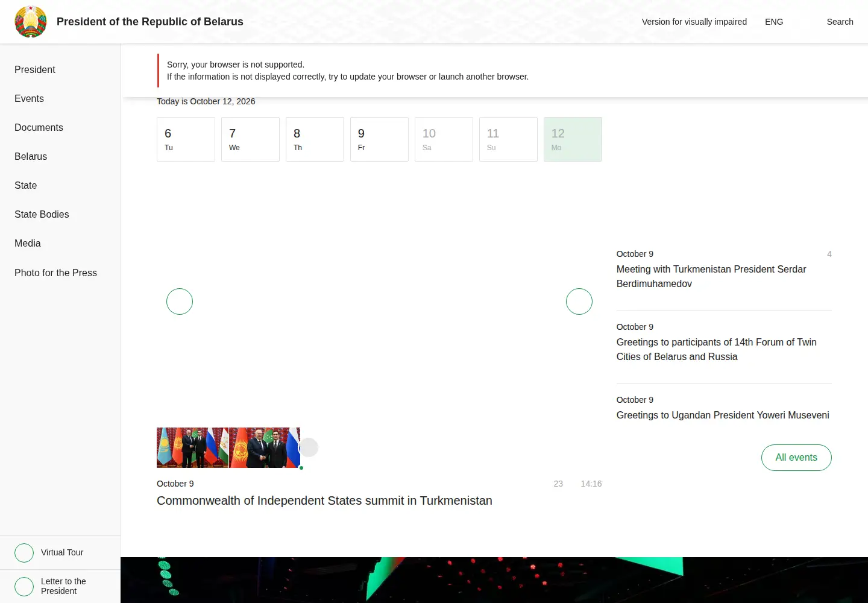Open the ENG language selector
Viewport: 868px width, 603px height.
(x=774, y=22)
